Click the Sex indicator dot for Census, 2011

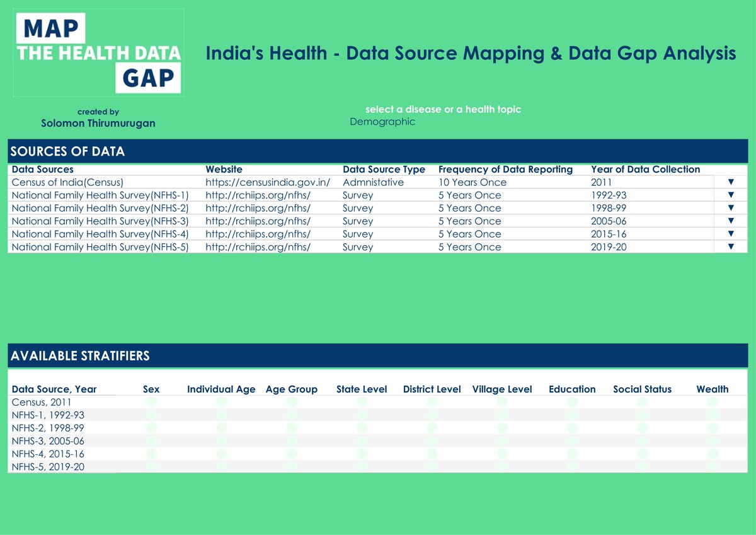tap(152, 402)
